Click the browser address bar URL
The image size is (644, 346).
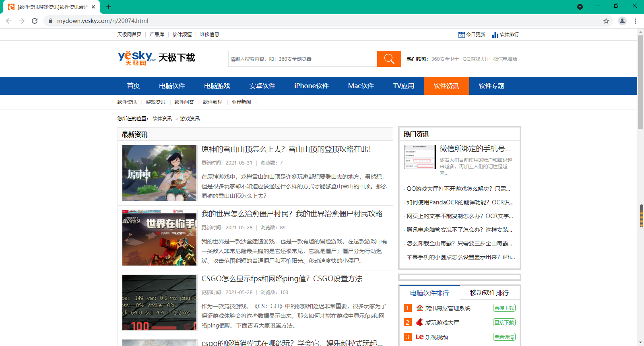pos(103,21)
